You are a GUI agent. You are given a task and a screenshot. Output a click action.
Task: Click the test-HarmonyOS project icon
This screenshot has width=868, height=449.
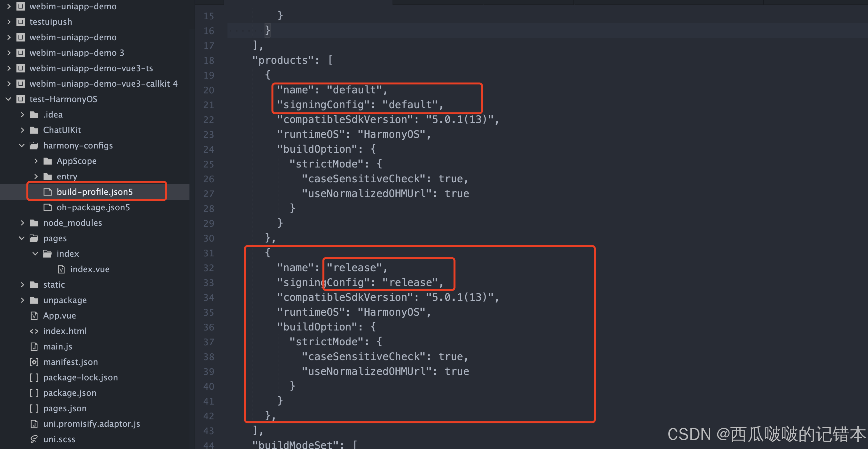(x=21, y=99)
